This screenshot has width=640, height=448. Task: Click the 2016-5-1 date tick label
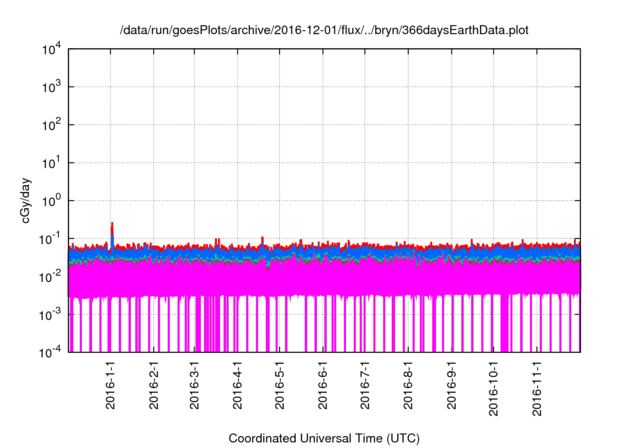(x=280, y=387)
